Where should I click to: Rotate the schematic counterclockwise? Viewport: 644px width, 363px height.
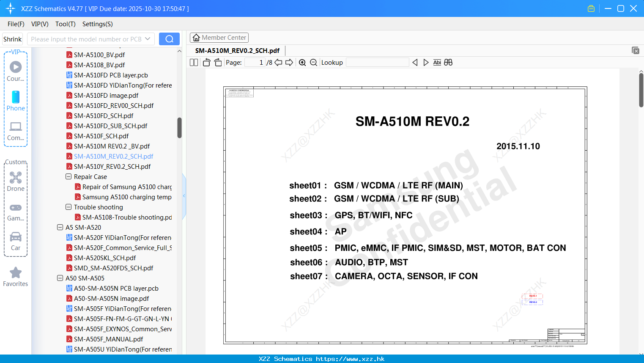(x=206, y=62)
